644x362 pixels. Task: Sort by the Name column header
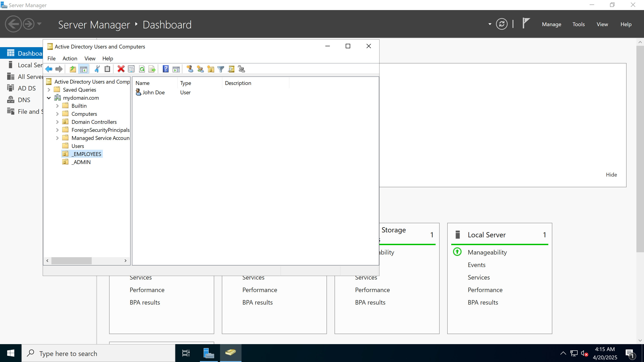(x=155, y=83)
